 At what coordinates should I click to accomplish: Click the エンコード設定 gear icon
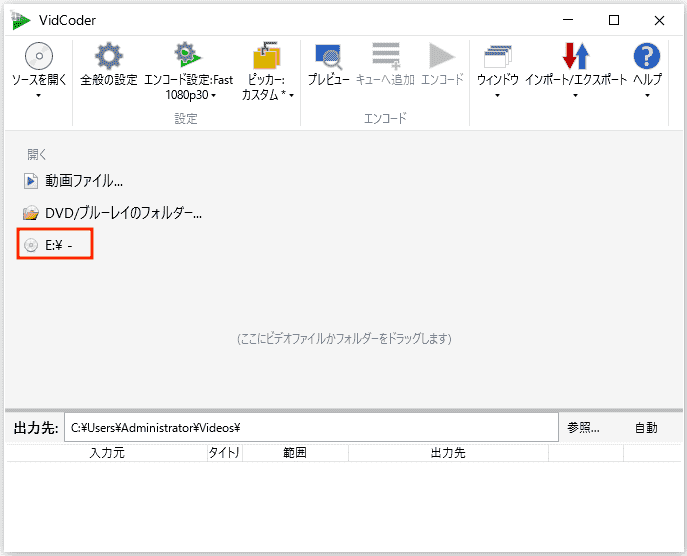coord(188,56)
